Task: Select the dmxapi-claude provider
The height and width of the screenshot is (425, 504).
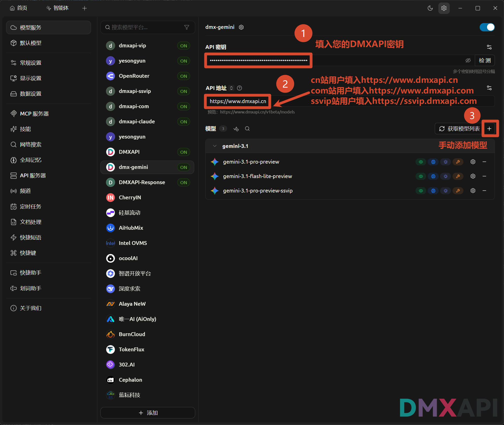Action: pyautogui.click(x=147, y=122)
